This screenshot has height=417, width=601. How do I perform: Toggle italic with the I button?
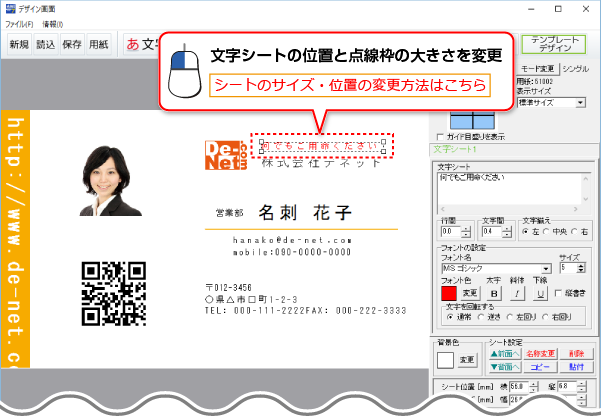click(x=517, y=294)
